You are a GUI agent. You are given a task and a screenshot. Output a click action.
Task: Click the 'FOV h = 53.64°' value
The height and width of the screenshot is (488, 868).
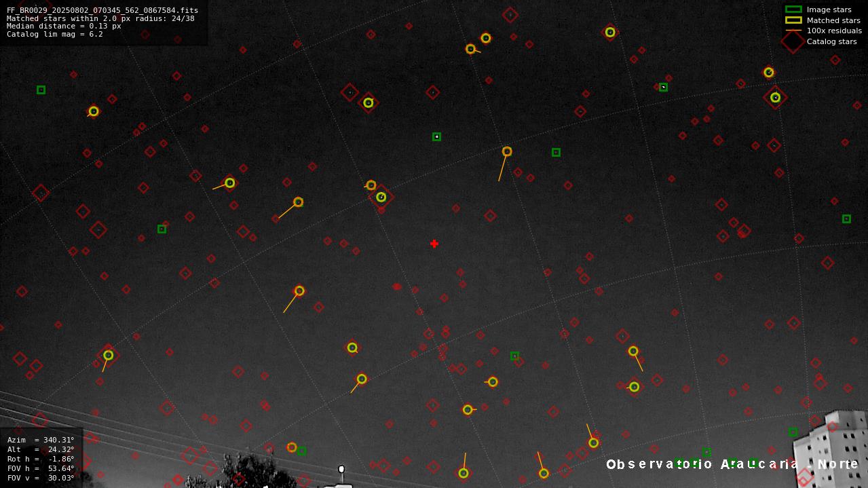(x=41, y=468)
